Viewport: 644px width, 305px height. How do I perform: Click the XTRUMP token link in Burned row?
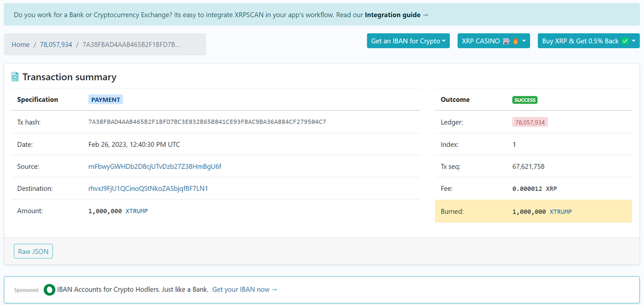pyautogui.click(x=561, y=212)
